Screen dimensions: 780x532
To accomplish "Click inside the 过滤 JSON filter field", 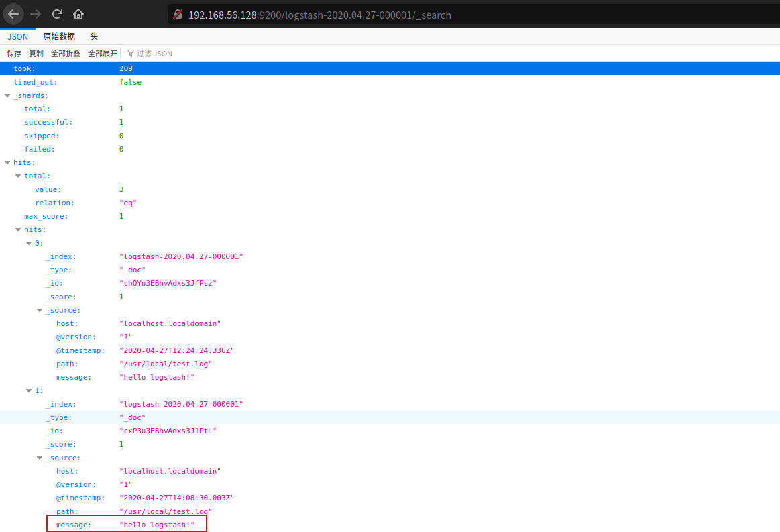I will (x=154, y=53).
